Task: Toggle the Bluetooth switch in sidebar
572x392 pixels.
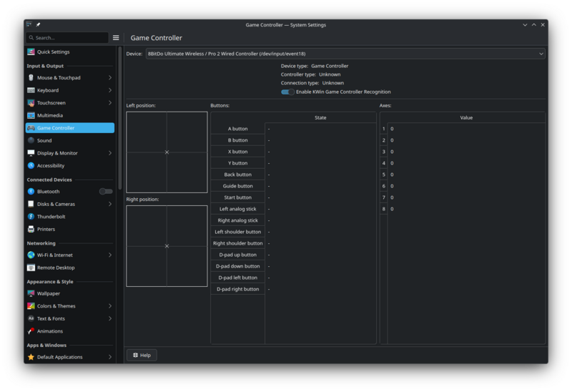Action: (x=106, y=192)
